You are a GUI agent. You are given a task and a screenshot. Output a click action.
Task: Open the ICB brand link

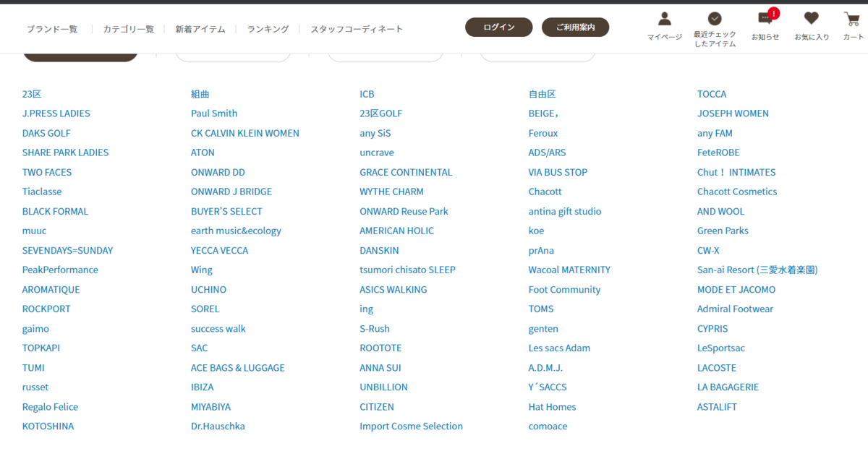[x=367, y=94]
